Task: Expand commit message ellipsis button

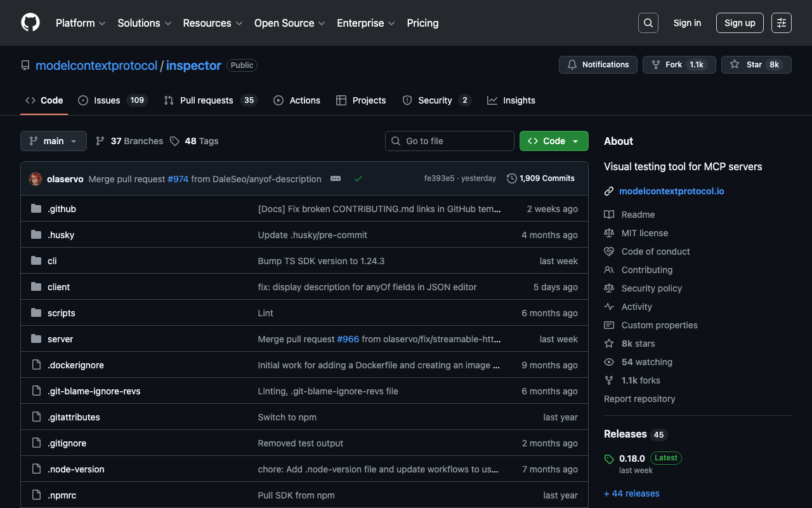Action: [336, 179]
